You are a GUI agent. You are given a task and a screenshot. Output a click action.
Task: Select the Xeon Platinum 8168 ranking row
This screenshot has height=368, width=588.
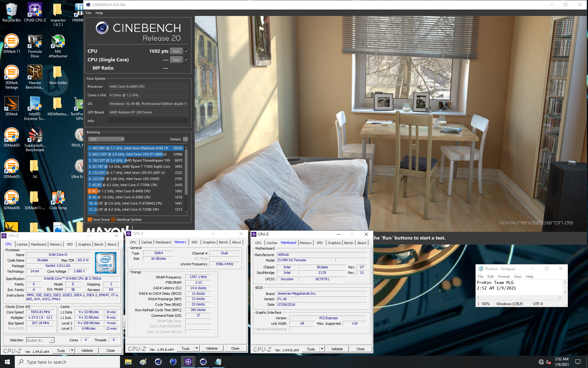click(136, 148)
